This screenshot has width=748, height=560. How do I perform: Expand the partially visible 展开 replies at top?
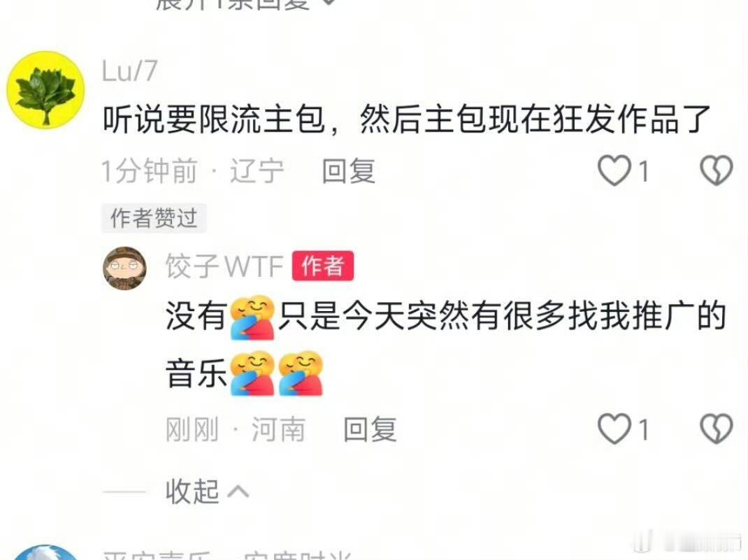243,3
